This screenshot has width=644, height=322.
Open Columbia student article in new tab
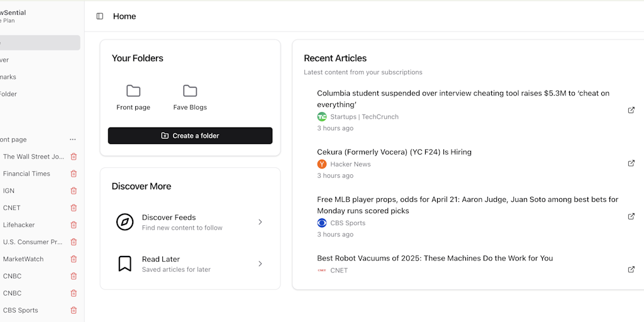[631, 110]
